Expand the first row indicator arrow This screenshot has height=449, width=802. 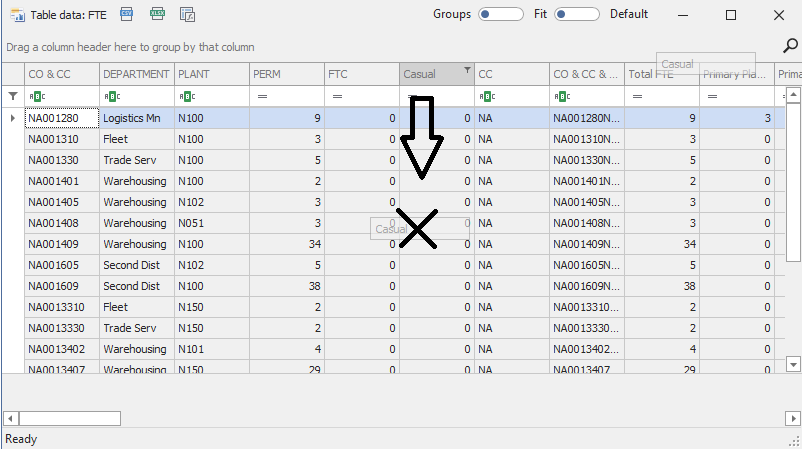[x=12, y=118]
